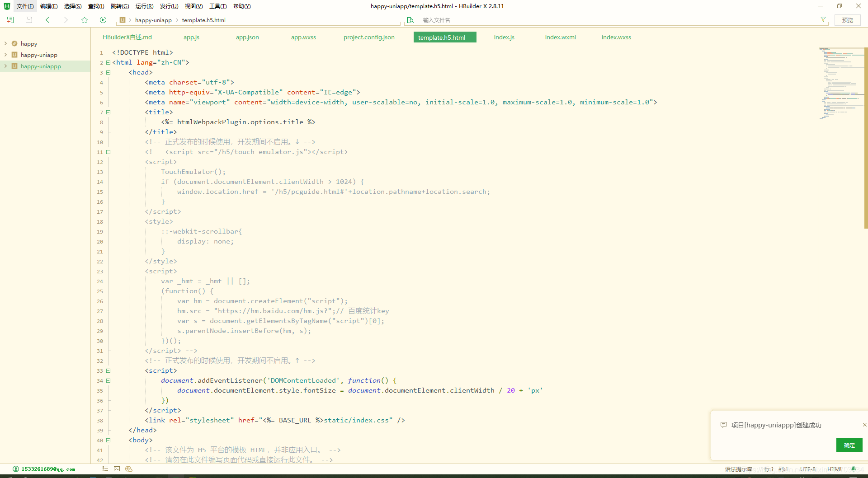
Task: Open the 运行(R) menu
Action: [x=144, y=6]
